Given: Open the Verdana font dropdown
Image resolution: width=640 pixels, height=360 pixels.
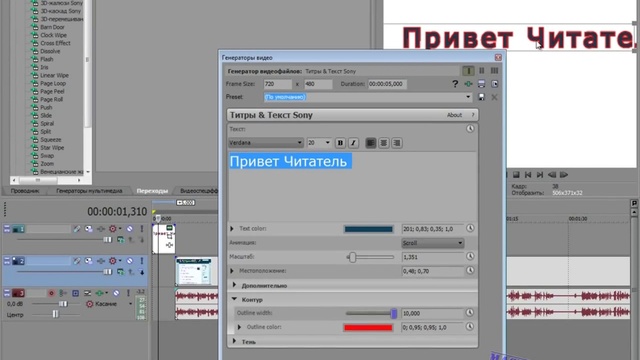Looking at the screenshot, I should (300, 143).
